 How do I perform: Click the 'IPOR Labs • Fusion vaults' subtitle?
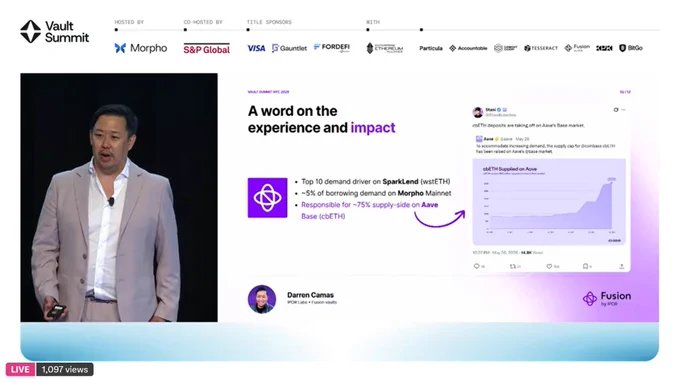[312, 302]
